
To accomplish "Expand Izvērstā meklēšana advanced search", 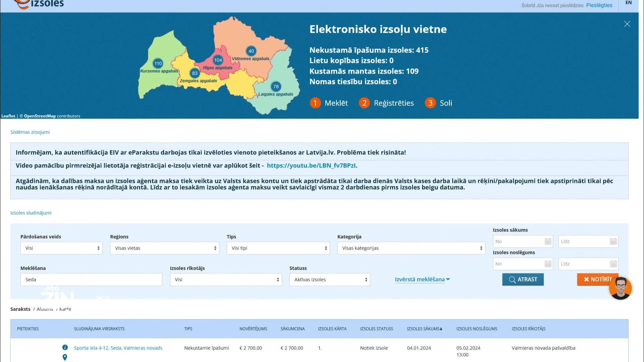I will click(422, 280).
